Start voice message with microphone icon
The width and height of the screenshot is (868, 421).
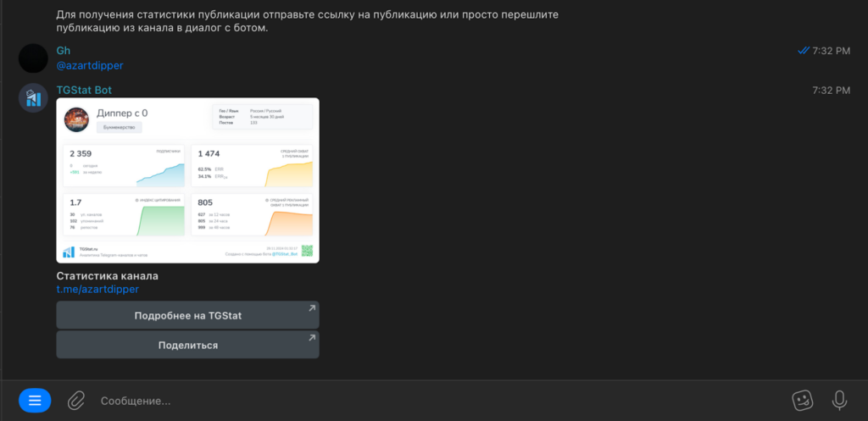[x=839, y=401]
